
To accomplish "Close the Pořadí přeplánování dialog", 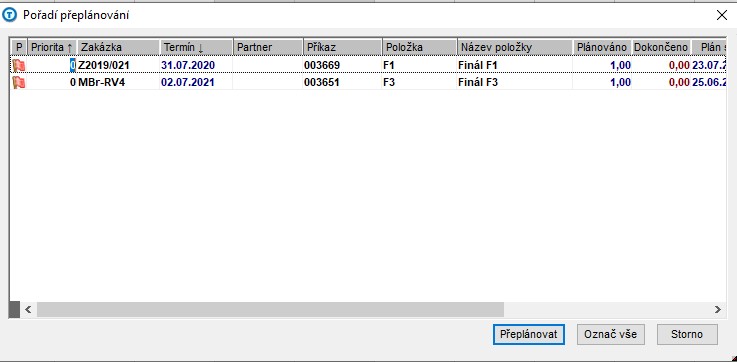I will click(x=721, y=15).
